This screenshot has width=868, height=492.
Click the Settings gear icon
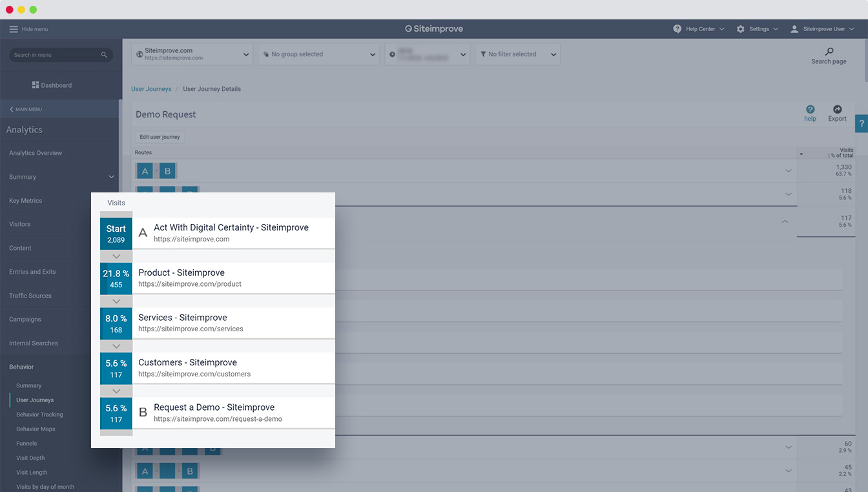pos(741,29)
